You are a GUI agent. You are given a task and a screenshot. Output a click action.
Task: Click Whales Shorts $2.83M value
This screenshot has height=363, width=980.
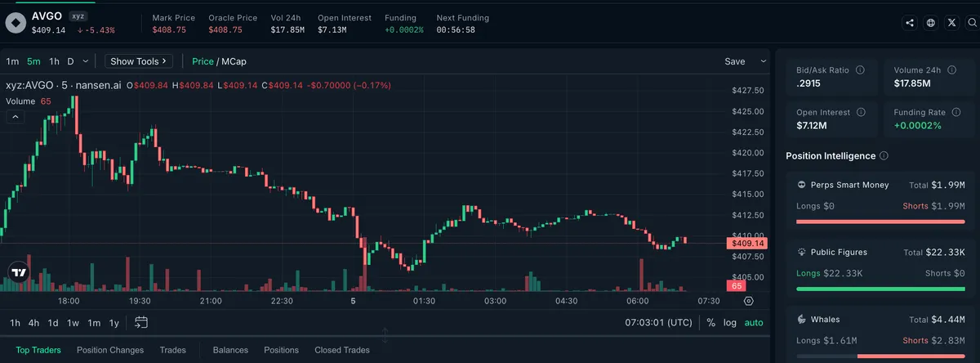948,340
